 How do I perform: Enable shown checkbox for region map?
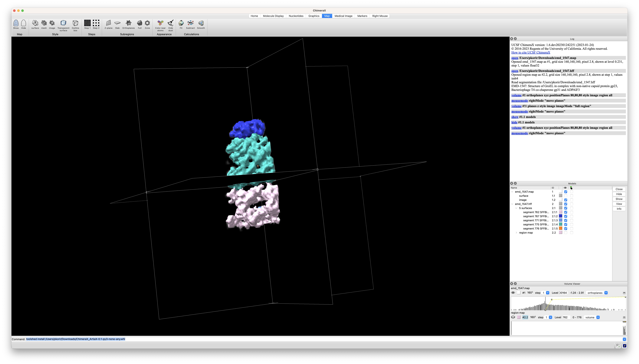[x=565, y=233]
